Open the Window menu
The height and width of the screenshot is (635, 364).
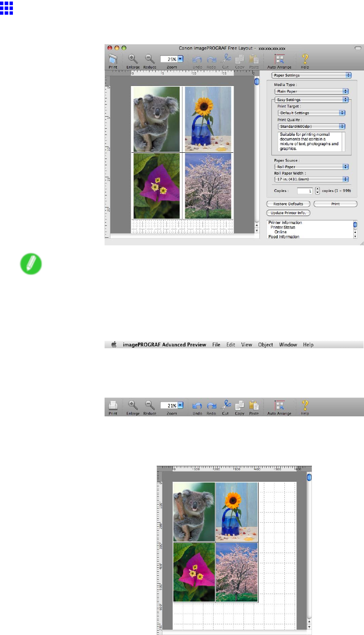pos(288,345)
